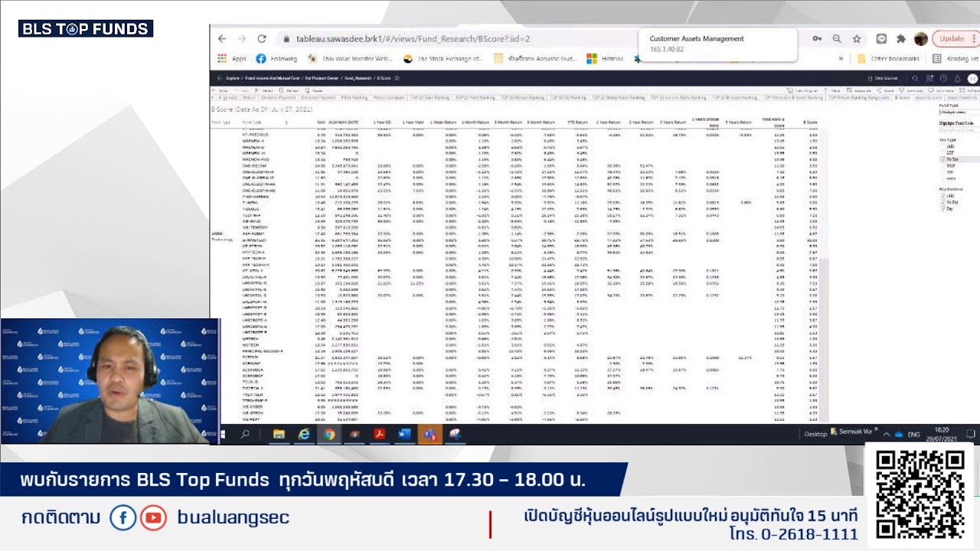Open Internet Explorer from taskbar
The width and height of the screenshot is (980, 551).
(304, 434)
